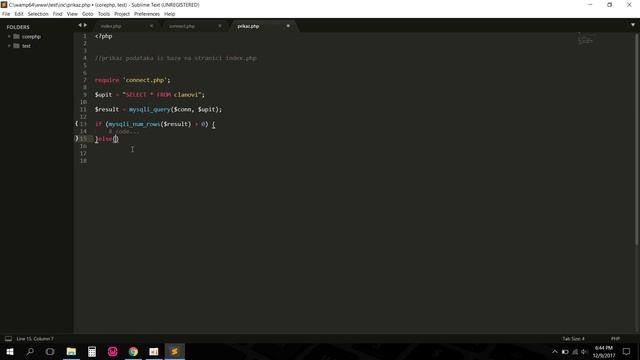The width and height of the screenshot is (640, 360).
Task: Open File Explorer from taskbar
Action: [71, 351]
